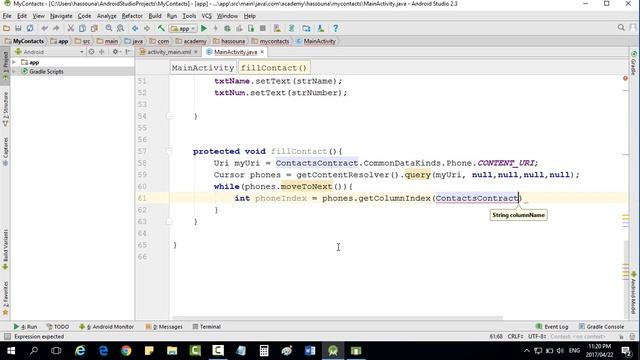The height and width of the screenshot is (360, 640).
Task: Click the Replace magnifier icon
Action: [x=120, y=28]
